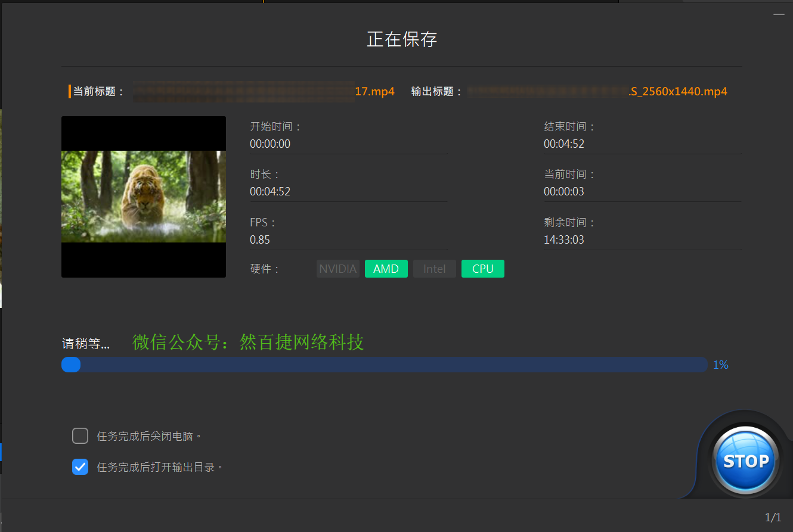Viewport: 793px width, 532px height.
Task: Choose Intel hardware acceleration
Action: 434,269
